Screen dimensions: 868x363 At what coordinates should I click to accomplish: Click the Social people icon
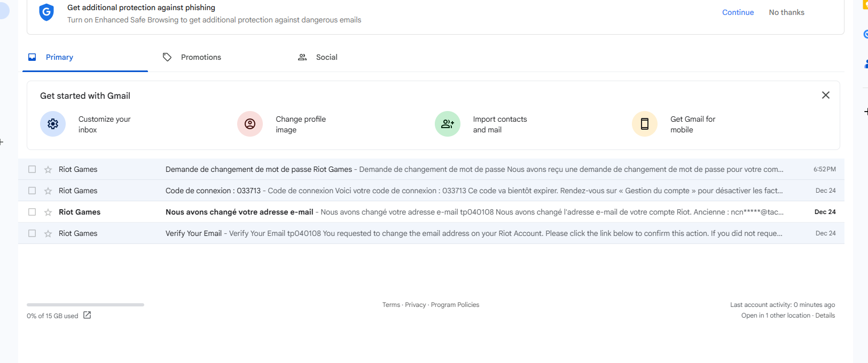[x=302, y=57]
